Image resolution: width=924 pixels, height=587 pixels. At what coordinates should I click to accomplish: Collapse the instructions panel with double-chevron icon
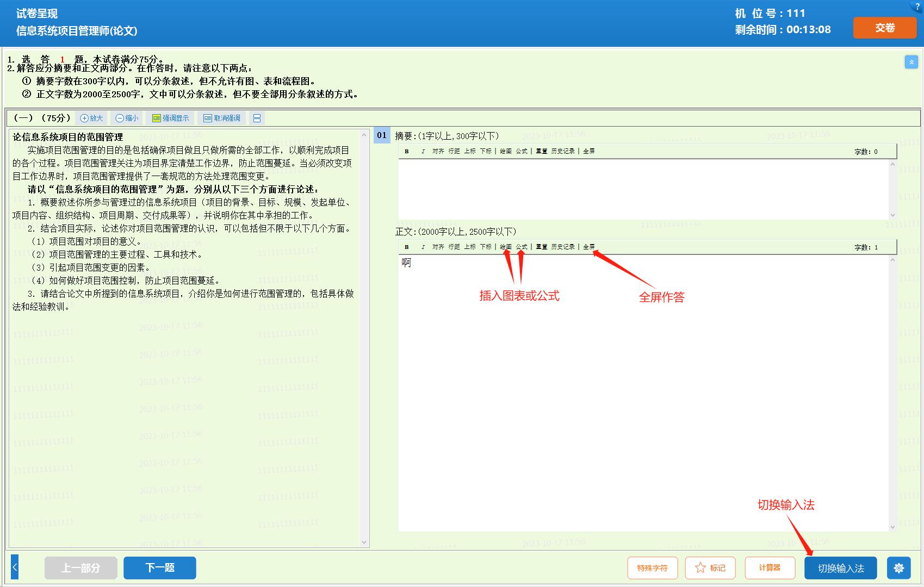click(x=911, y=62)
